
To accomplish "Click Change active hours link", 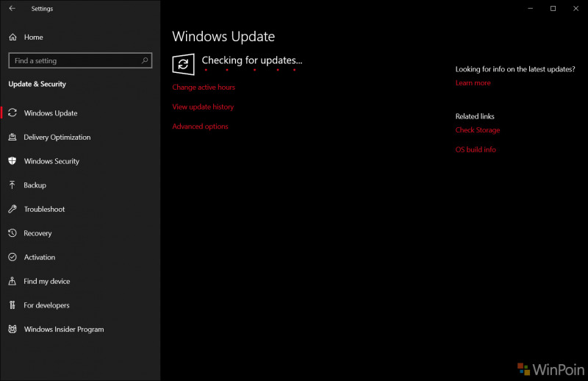I will 204,87.
